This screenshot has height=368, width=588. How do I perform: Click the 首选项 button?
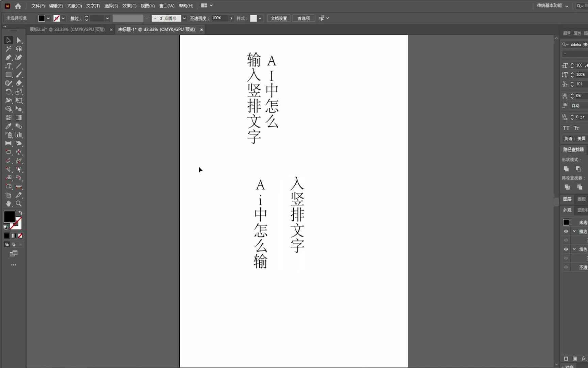pyautogui.click(x=304, y=18)
